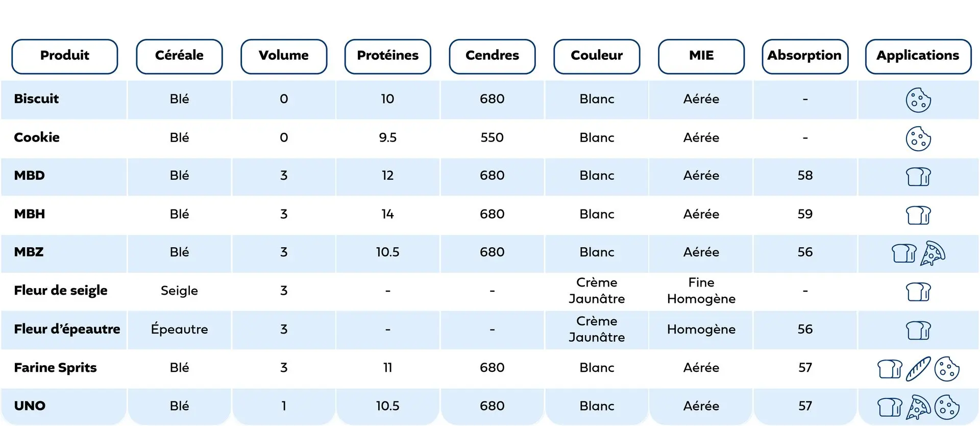Select the bread icon in the Fleur d'épeautre row
The width and height of the screenshot is (980, 426).
pos(918,330)
